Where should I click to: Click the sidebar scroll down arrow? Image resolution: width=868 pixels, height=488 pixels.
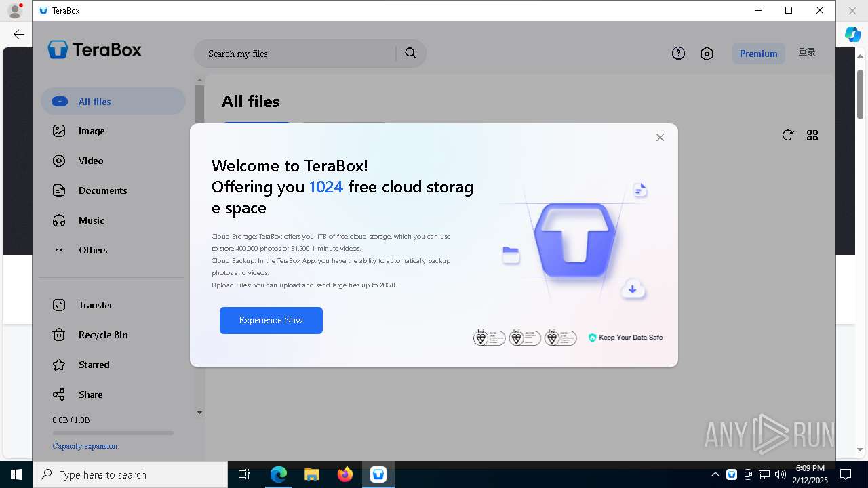(199, 412)
